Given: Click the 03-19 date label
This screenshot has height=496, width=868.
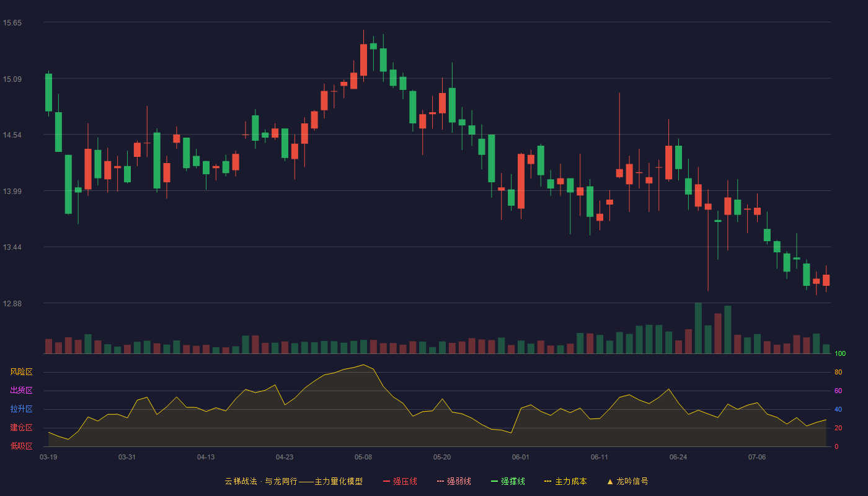Looking at the screenshot, I should tap(48, 457).
